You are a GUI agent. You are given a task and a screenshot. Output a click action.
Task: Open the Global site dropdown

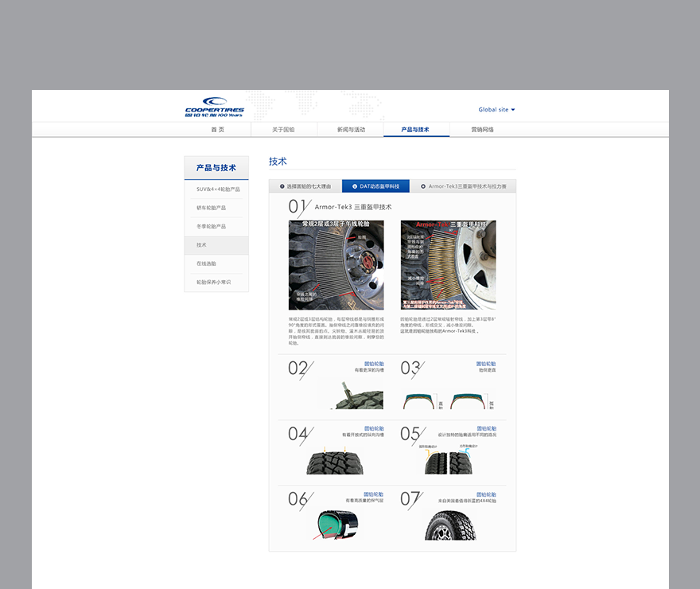click(x=496, y=110)
